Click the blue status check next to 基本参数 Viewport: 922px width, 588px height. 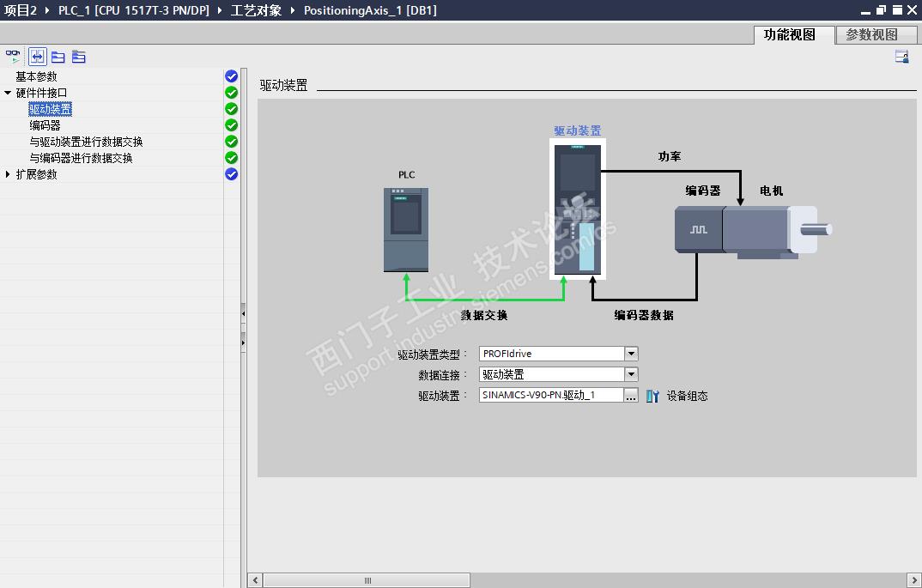(231, 76)
